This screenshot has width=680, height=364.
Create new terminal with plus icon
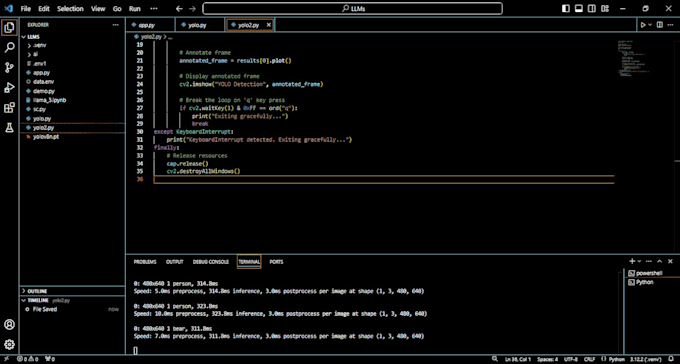tap(632, 261)
